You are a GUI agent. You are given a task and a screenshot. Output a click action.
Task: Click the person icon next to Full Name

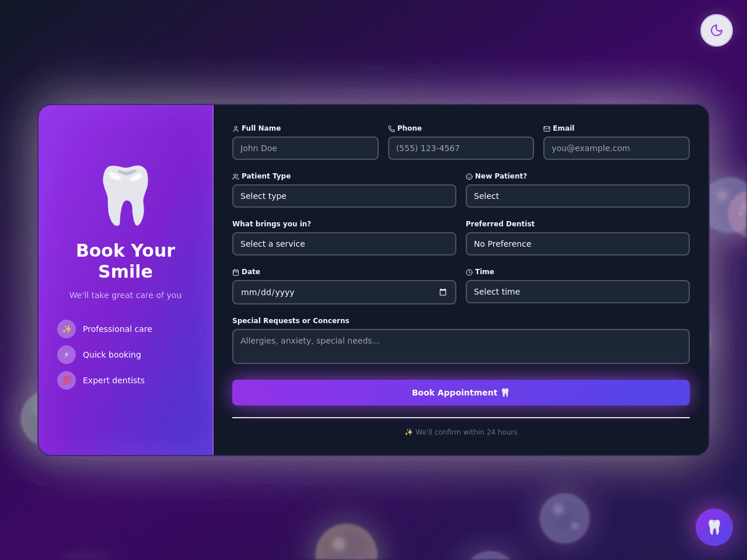236,129
